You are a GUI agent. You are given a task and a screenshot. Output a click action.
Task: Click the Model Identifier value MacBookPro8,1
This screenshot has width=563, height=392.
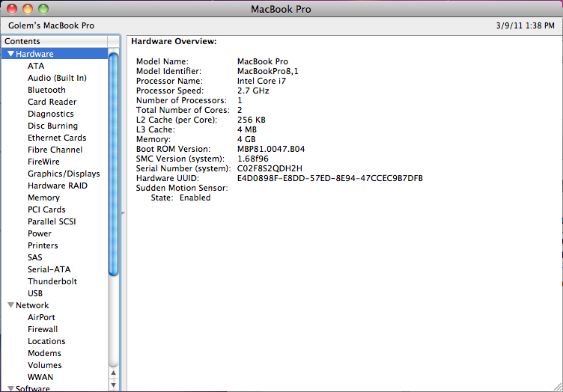click(x=267, y=71)
